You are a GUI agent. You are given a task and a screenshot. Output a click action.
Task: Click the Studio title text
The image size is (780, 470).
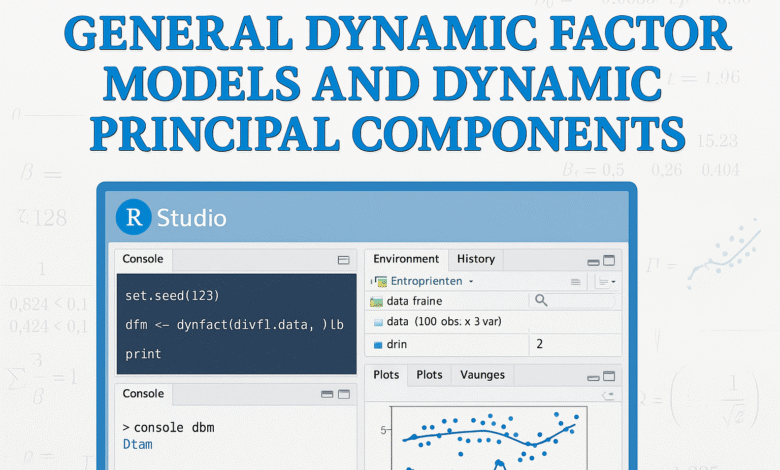(192, 218)
